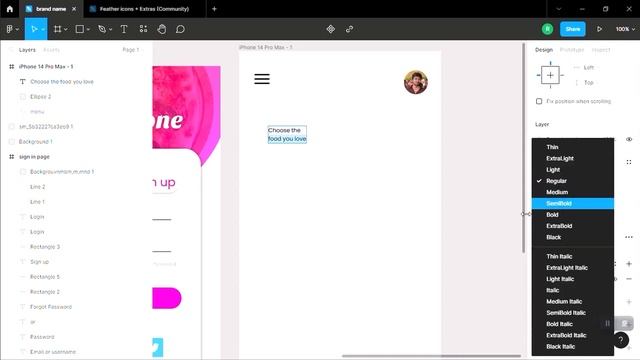Select the Comment tool
The height and width of the screenshot is (360, 640).
click(x=180, y=29)
